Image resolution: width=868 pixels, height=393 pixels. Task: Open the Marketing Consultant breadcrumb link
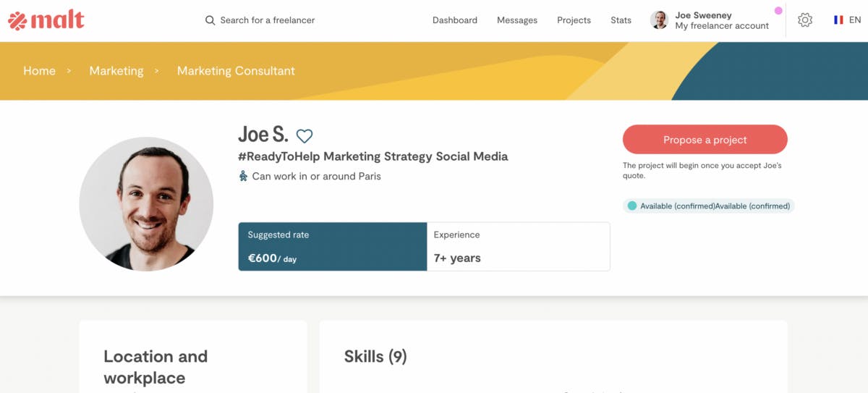coord(236,71)
